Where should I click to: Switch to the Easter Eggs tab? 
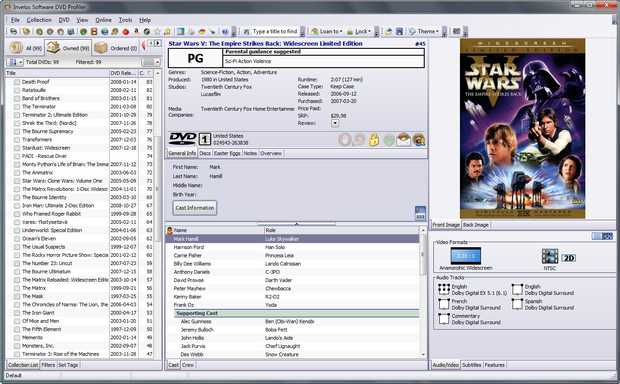[227, 153]
